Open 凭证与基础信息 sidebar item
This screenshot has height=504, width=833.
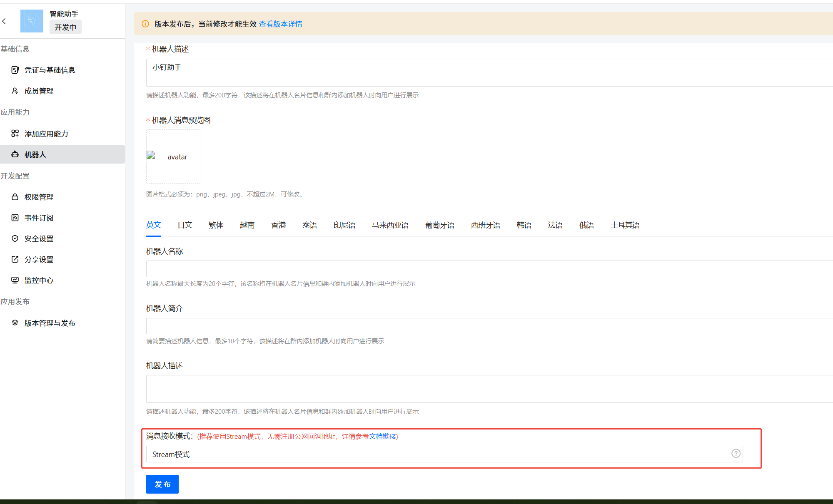pos(50,70)
